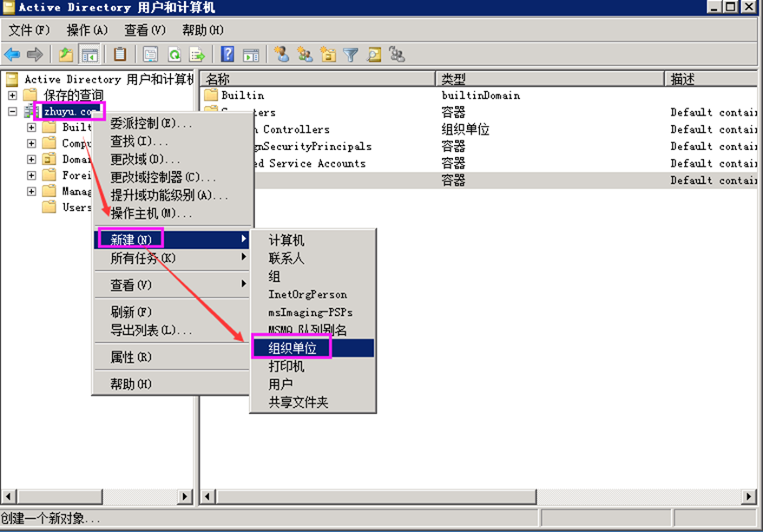
Task: Toggle the console tree pane visibility
Action: (x=89, y=54)
